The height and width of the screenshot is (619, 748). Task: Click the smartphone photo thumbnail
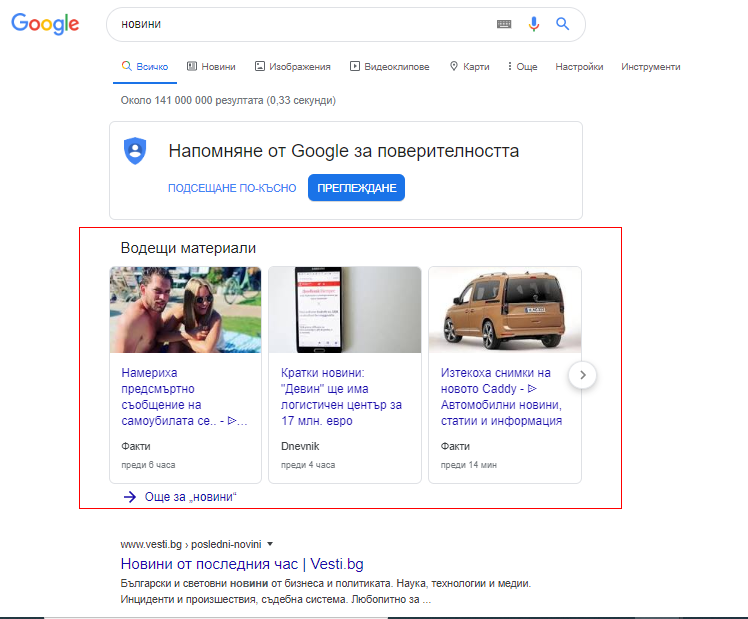345,310
